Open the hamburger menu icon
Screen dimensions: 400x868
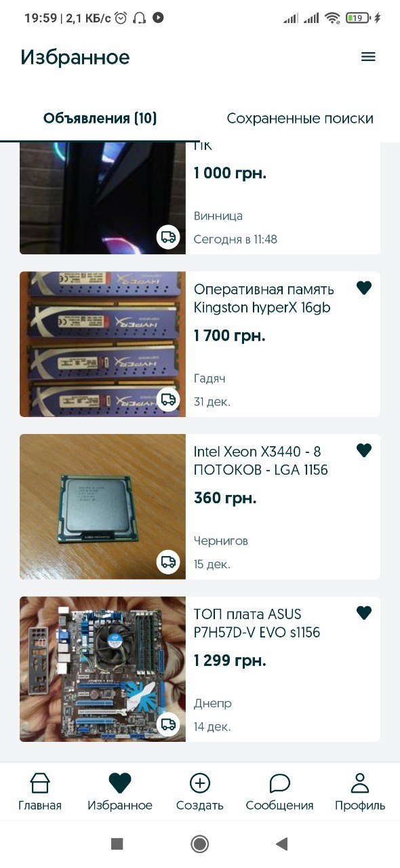pos(368,57)
